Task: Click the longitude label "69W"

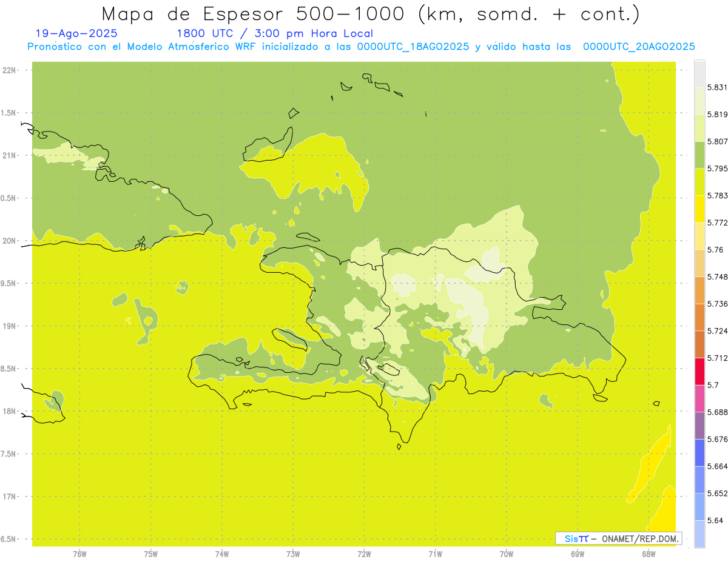Action: (x=578, y=554)
